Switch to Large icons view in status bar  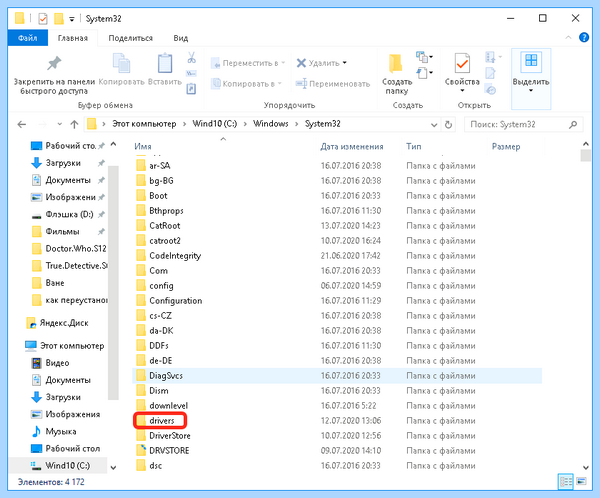(x=581, y=481)
